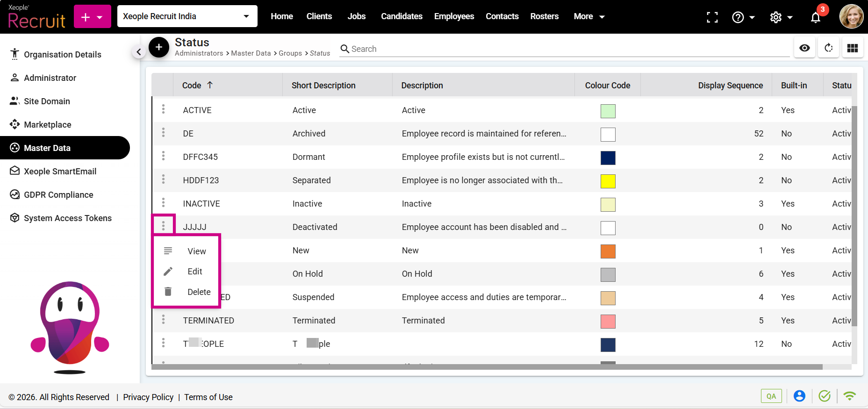This screenshot has width=868, height=409.
Task: Open the settings gear dropdown
Action: (781, 17)
